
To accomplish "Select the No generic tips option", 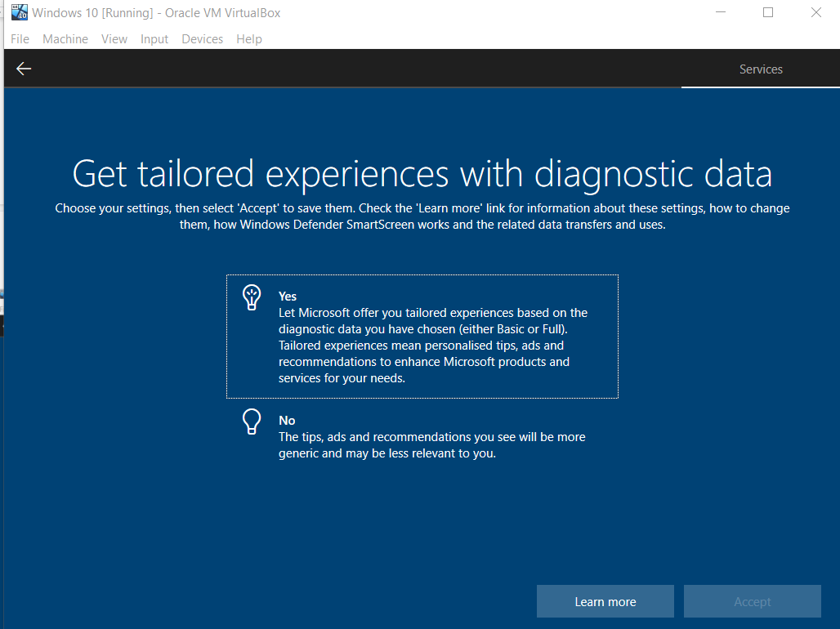I will tap(422, 436).
